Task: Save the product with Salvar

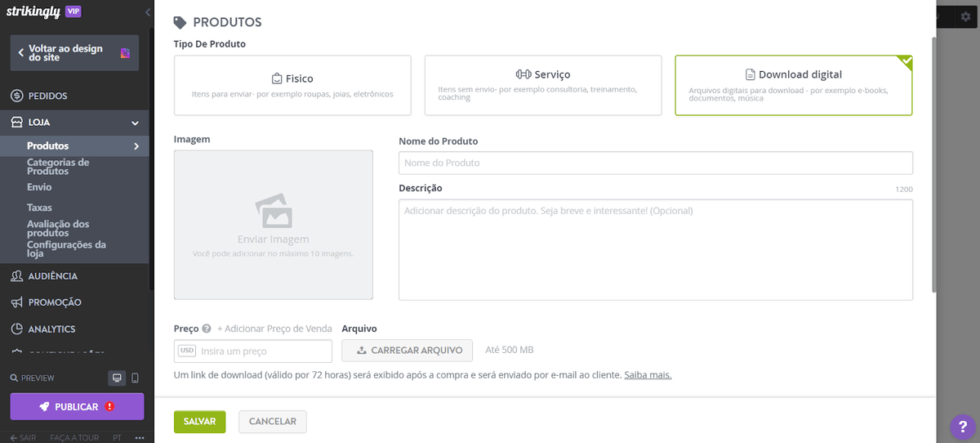Action: click(x=199, y=422)
